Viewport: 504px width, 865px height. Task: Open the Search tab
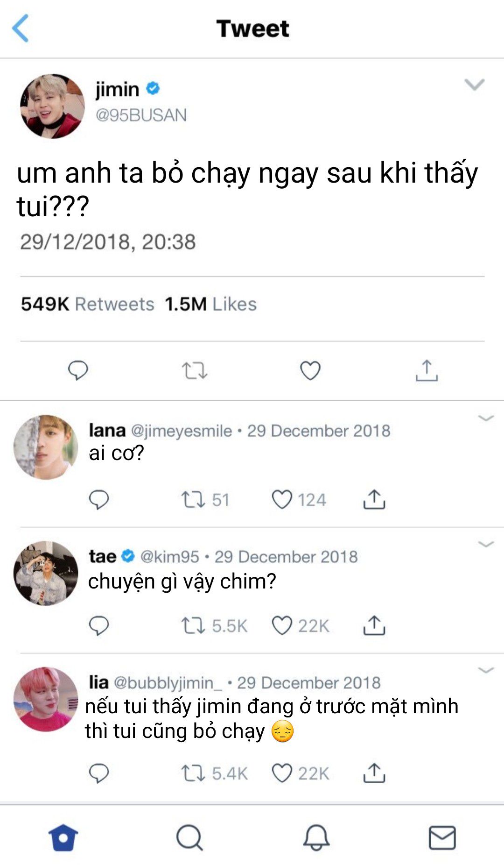tap(189, 837)
